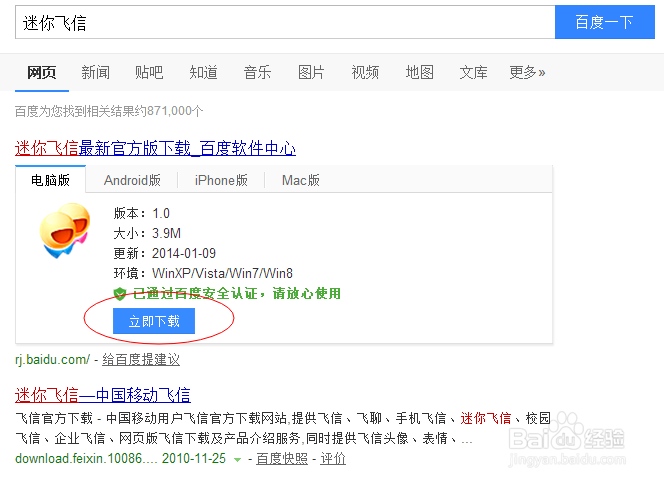Switch to the Android版 tab
This screenshot has width=664, height=483.
click(132, 180)
